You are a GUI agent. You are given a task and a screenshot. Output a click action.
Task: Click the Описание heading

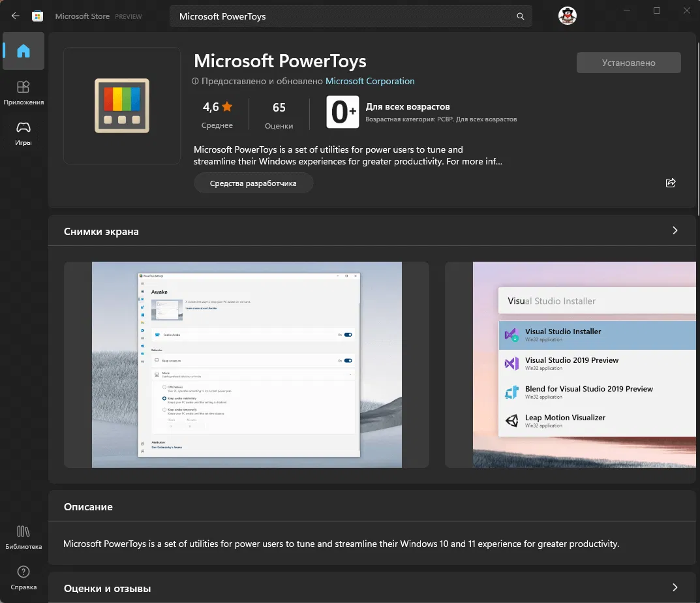pyautogui.click(x=88, y=507)
